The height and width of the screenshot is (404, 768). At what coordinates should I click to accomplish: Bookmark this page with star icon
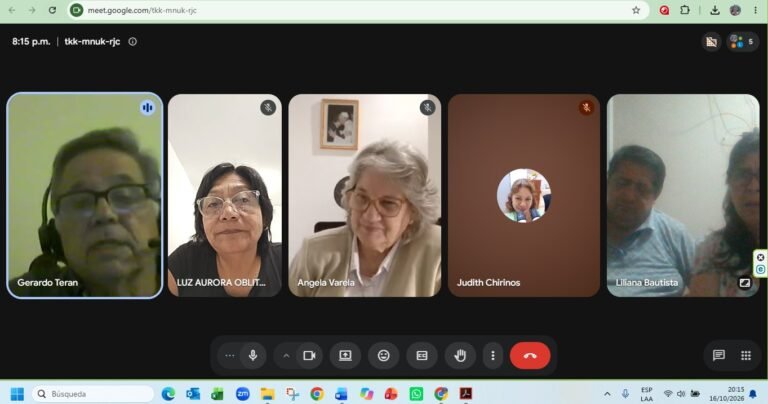(x=636, y=10)
